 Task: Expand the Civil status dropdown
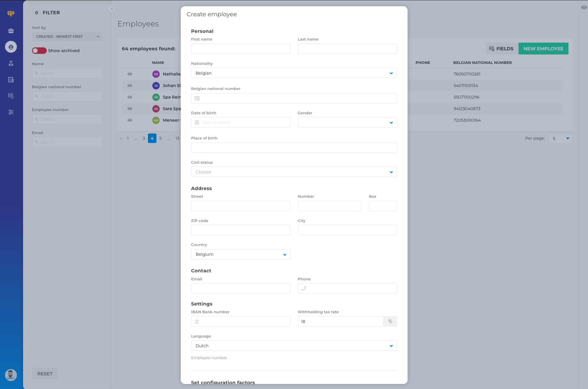point(294,172)
